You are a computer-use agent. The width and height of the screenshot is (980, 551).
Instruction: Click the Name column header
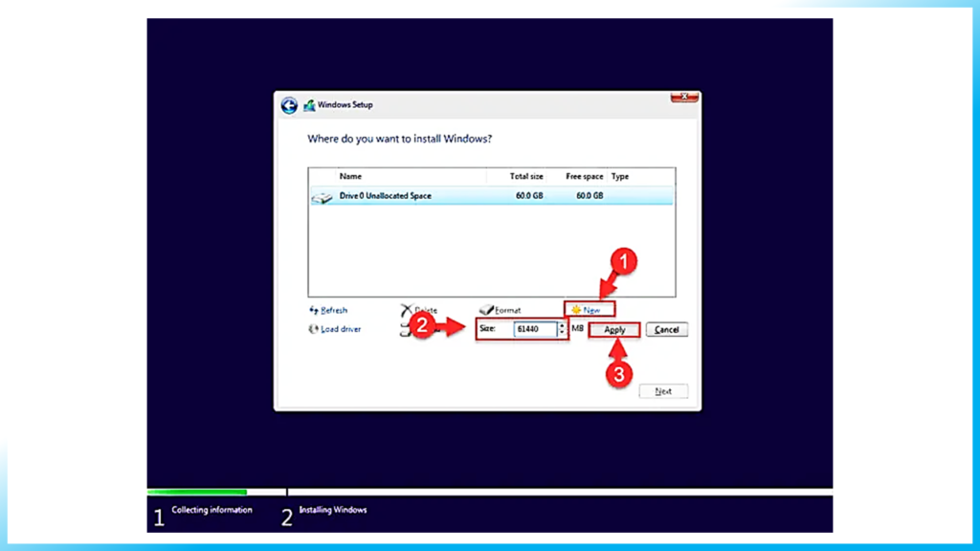click(349, 177)
